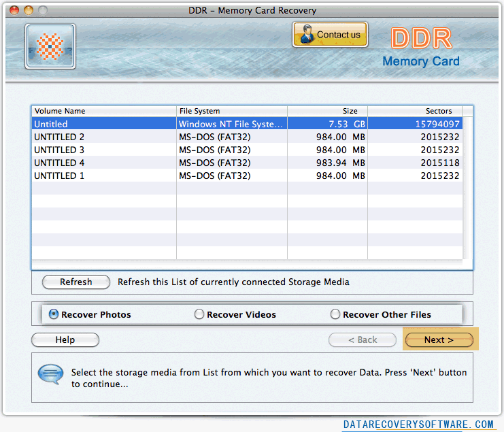The width and height of the screenshot is (504, 432).
Task: Close the window with red button
Action: 14,10
